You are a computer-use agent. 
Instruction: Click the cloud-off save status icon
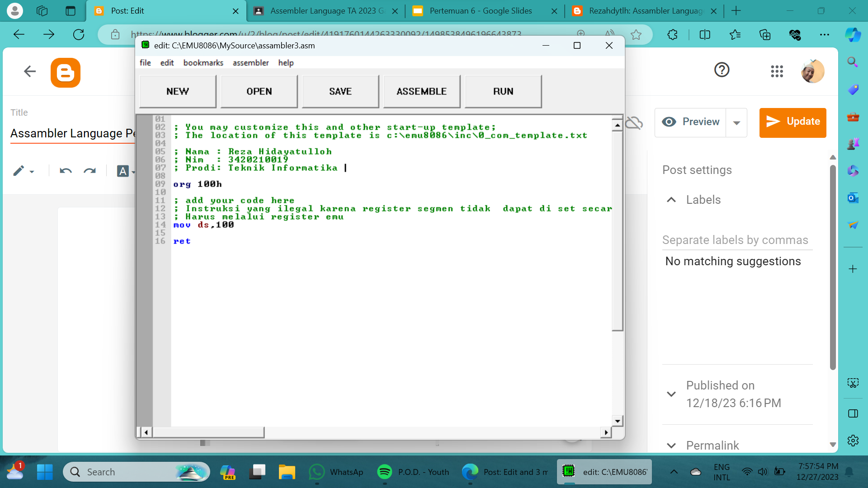(634, 122)
